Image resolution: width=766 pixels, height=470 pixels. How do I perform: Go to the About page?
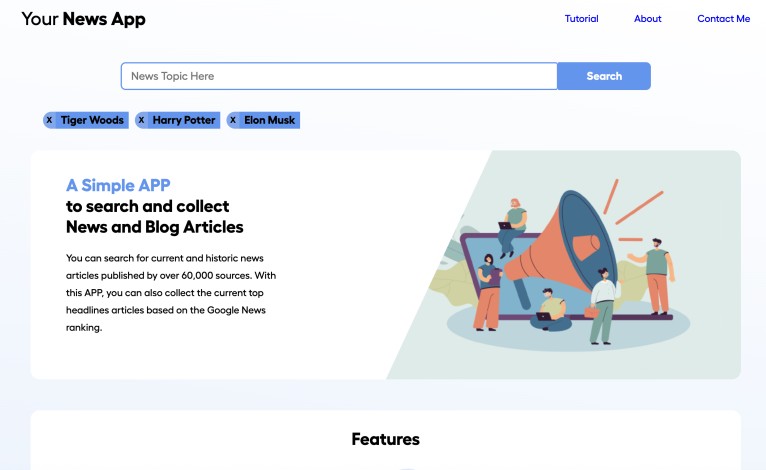click(647, 19)
